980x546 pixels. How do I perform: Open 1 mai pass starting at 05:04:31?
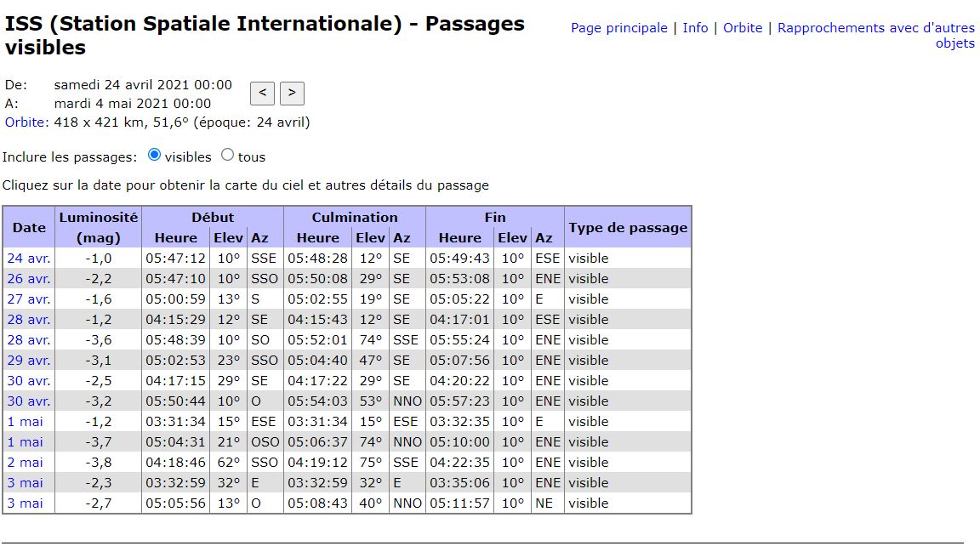coord(24,442)
